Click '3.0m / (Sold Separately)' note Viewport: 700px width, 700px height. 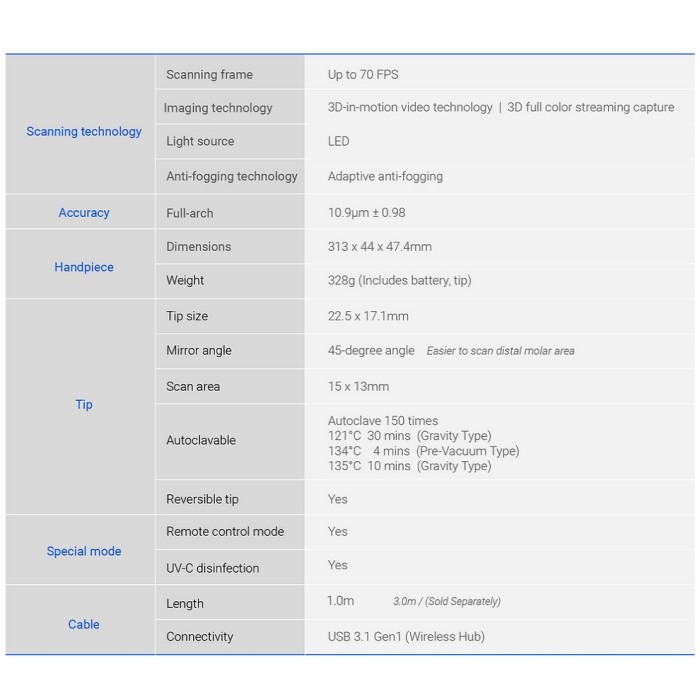447,601
